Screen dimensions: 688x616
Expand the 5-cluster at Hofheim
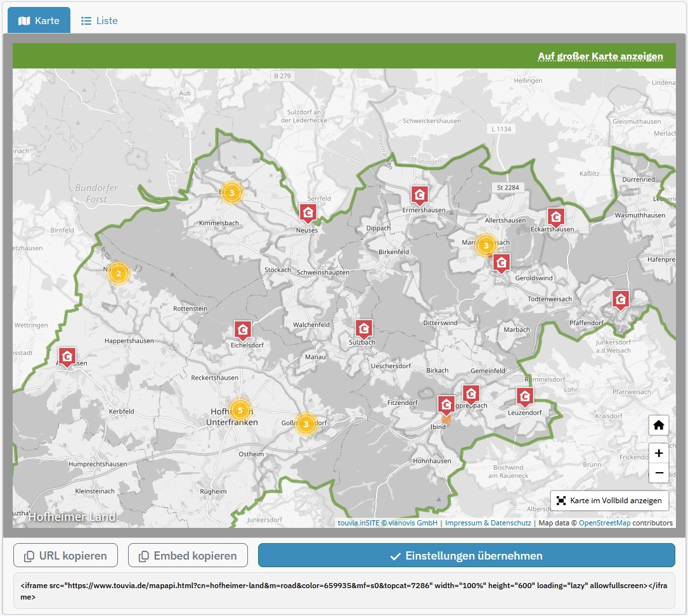[x=240, y=411]
